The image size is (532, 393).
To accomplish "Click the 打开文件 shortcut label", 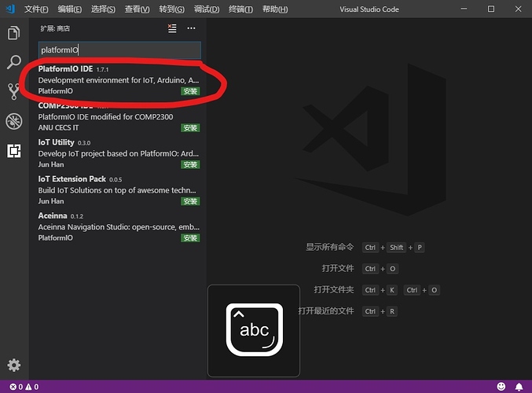I will click(338, 269).
